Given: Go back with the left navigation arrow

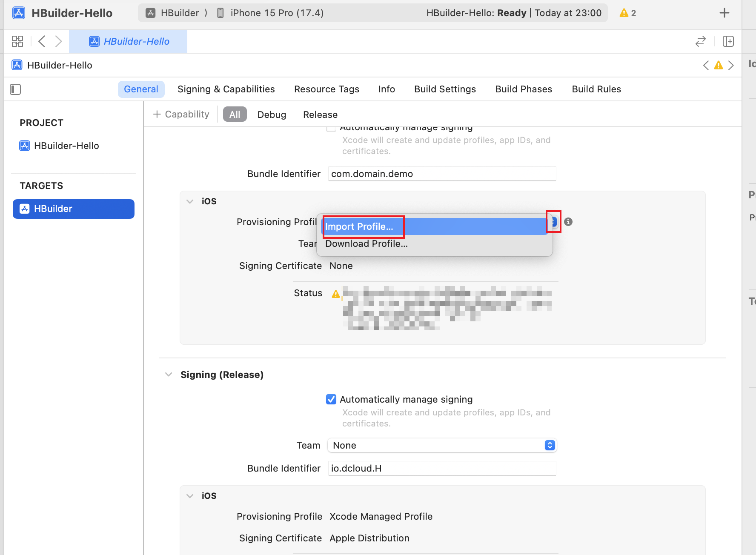Looking at the screenshot, I should click(x=42, y=41).
